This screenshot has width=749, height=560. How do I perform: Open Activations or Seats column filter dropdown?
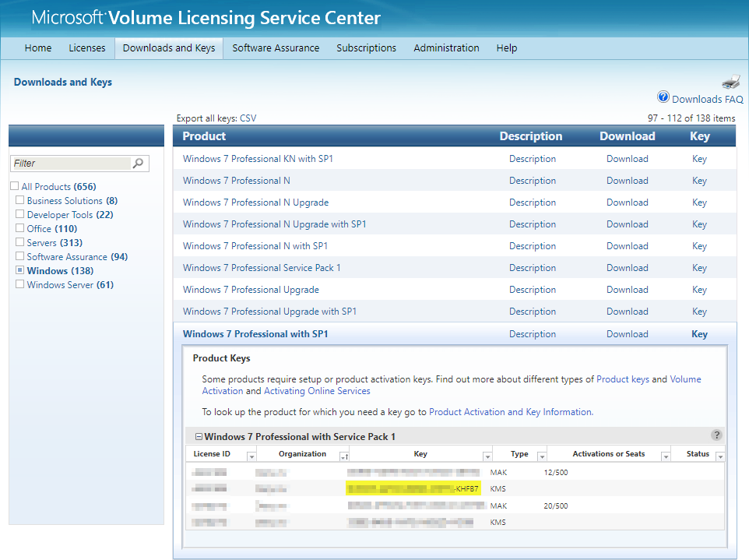pyautogui.click(x=666, y=456)
